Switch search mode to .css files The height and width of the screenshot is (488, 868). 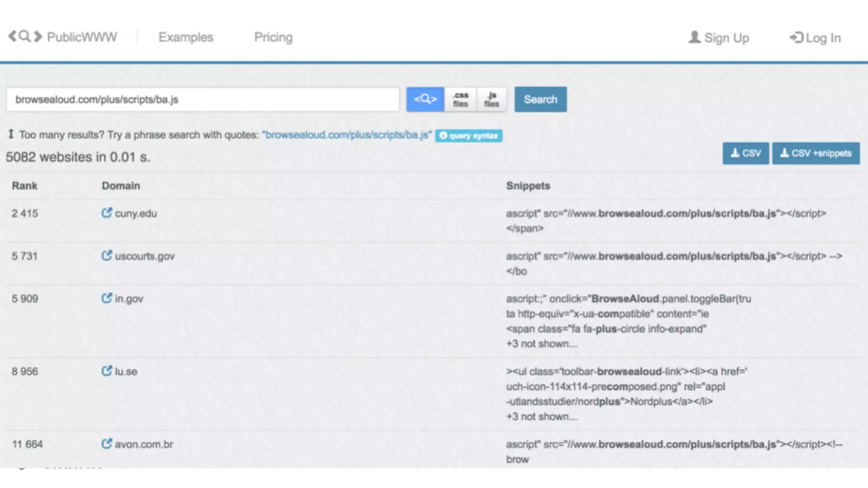coord(460,100)
